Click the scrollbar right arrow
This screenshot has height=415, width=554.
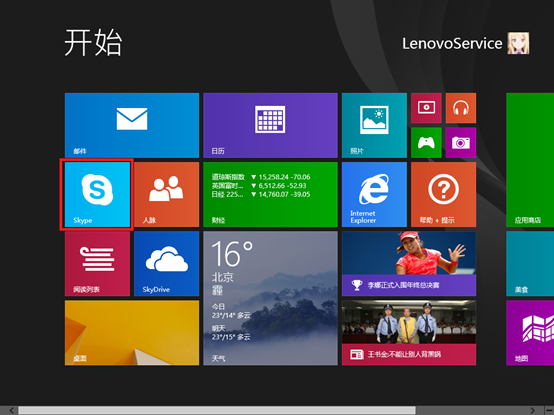click(x=532, y=410)
